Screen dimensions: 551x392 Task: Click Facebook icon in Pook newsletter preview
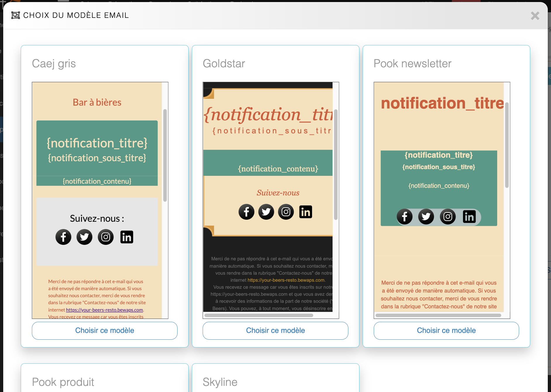point(405,217)
